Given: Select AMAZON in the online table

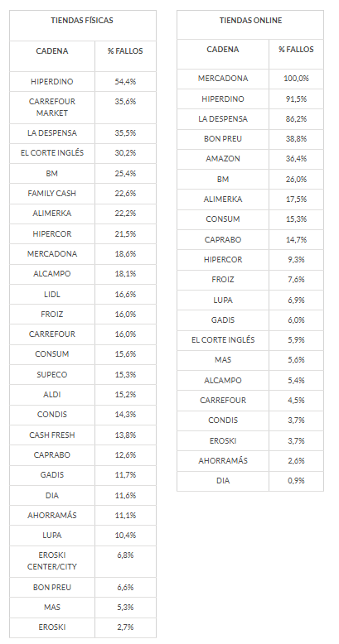Looking at the screenshot, I should tap(223, 159).
